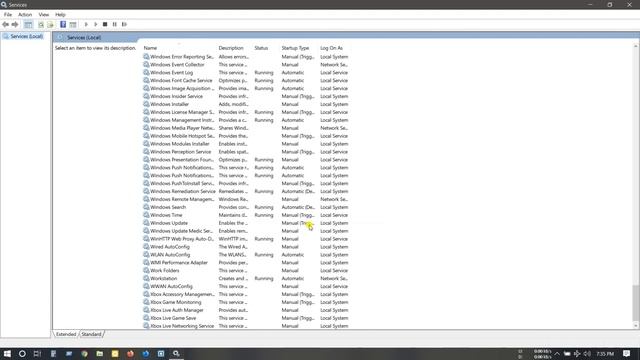Select the Windows Perception Service row
This screenshot has height=360, width=640.
click(246, 152)
